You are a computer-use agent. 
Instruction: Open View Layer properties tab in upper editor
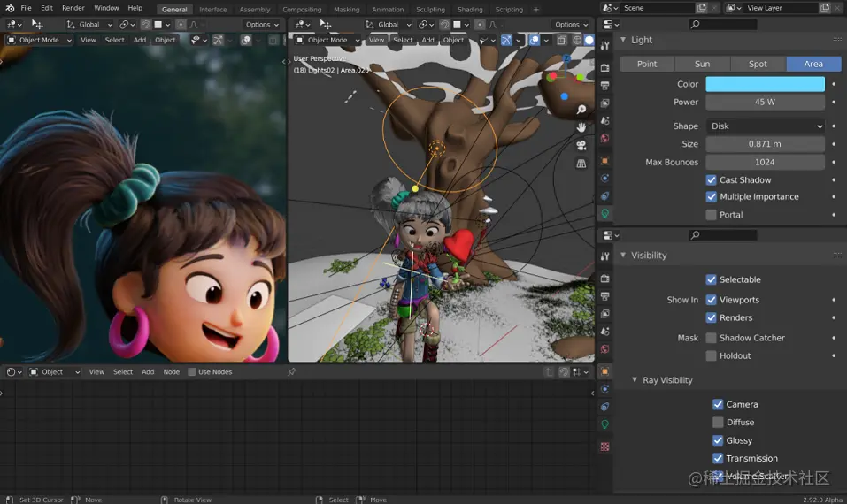click(x=605, y=103)
